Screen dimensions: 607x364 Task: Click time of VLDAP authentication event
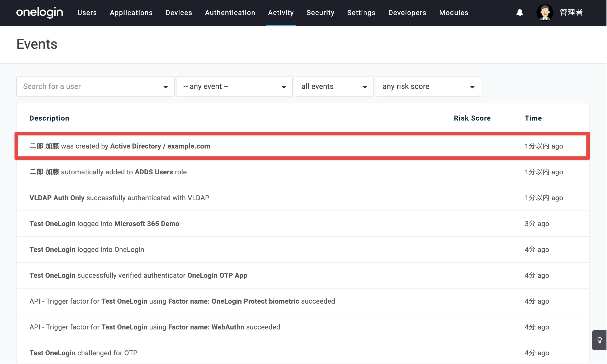544,198
